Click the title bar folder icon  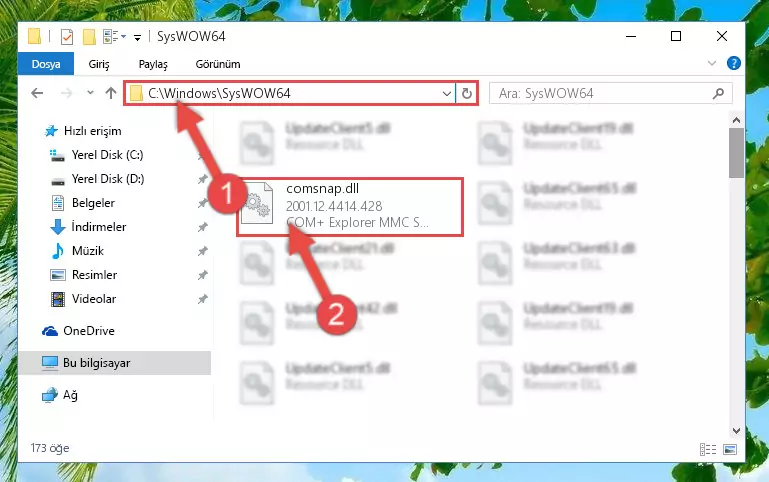34,36
